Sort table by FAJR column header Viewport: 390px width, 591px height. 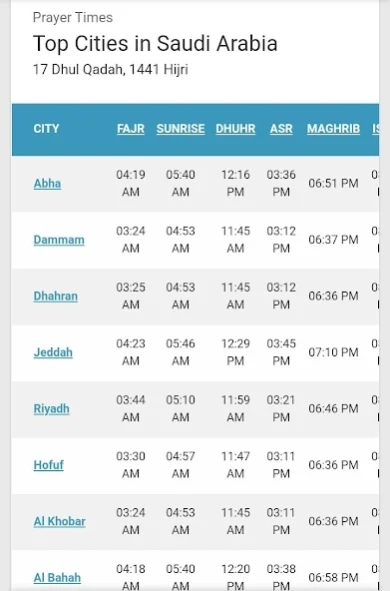coord(130,129)
